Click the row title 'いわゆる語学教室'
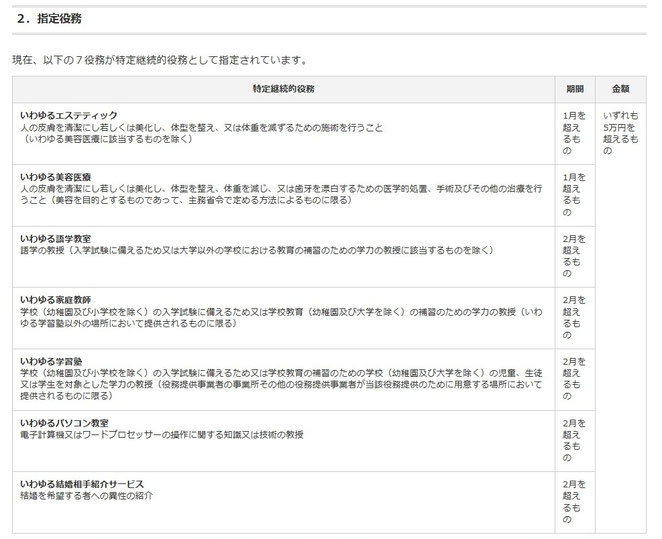The image size is (662, 539). click(55, 238)
